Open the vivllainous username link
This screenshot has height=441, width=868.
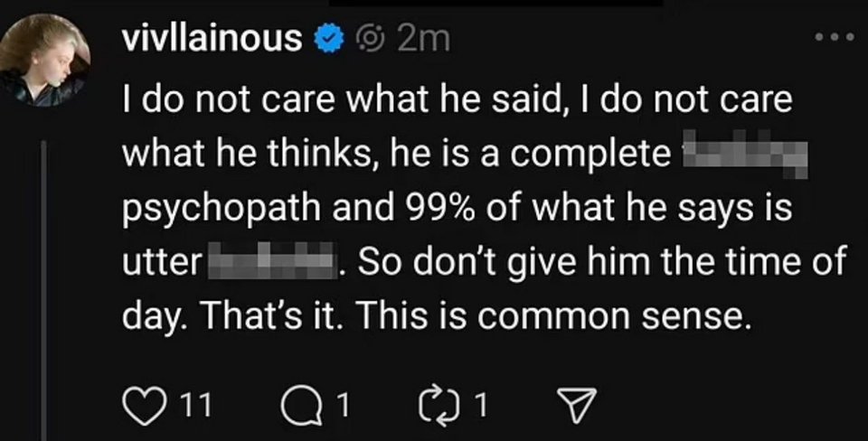[212, 39]
